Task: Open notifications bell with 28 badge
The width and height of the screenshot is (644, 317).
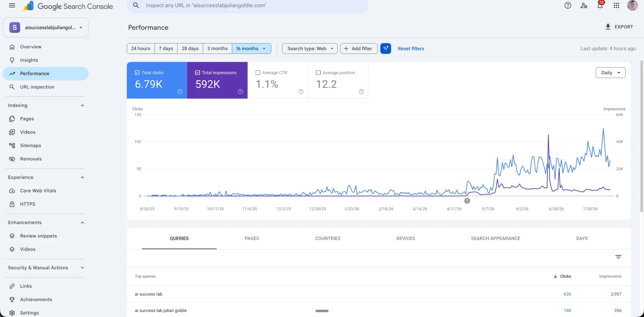Action: coord(600,5)
